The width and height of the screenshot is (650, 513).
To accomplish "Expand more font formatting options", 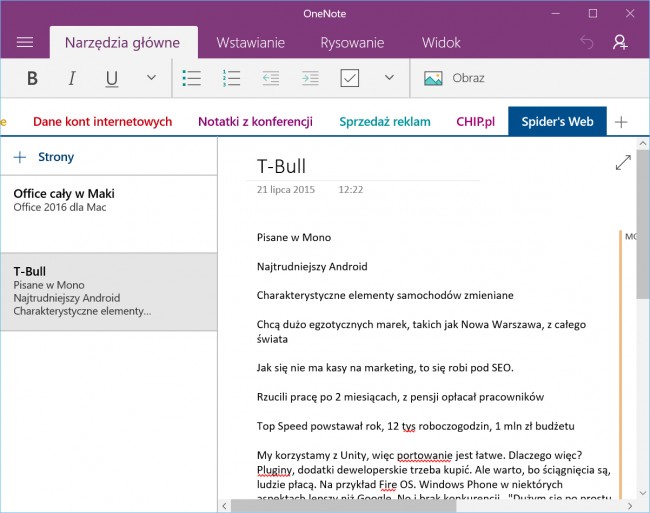I will 151,77.
